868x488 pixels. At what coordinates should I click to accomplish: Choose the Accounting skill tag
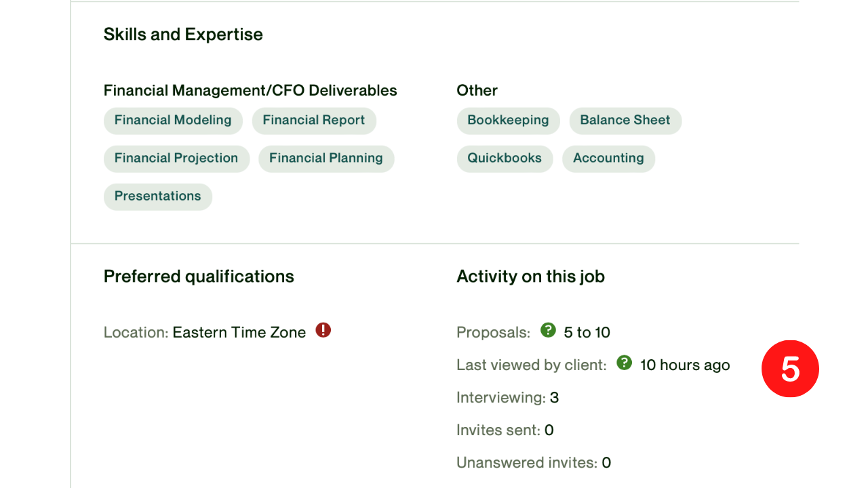click(x=608, y=159)
